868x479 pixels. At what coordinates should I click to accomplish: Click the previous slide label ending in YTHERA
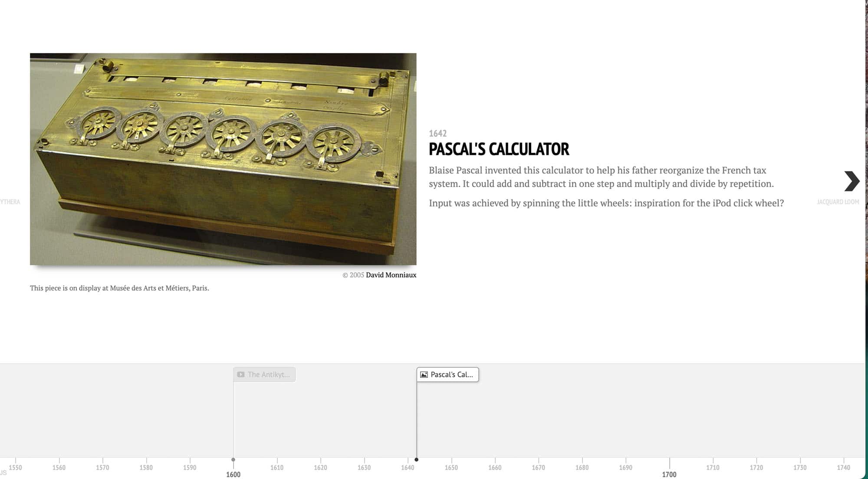pyautogui.click(x=10, y=202)
